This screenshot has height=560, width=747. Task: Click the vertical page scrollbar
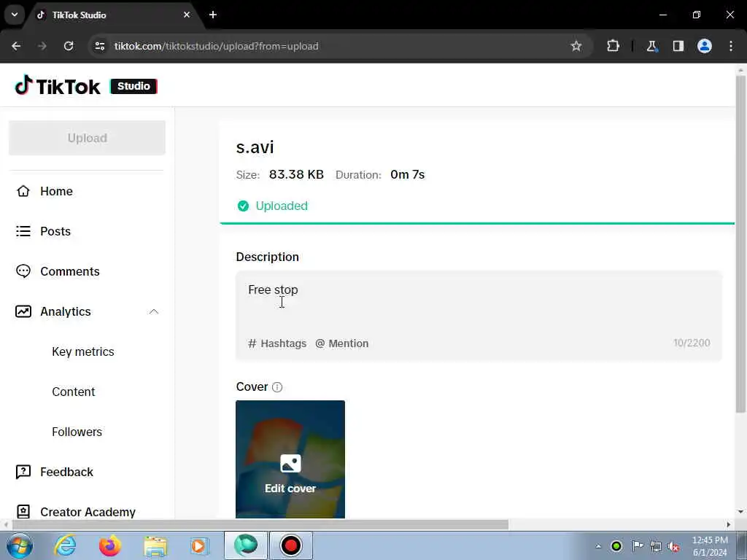click(x=741, y=243)
